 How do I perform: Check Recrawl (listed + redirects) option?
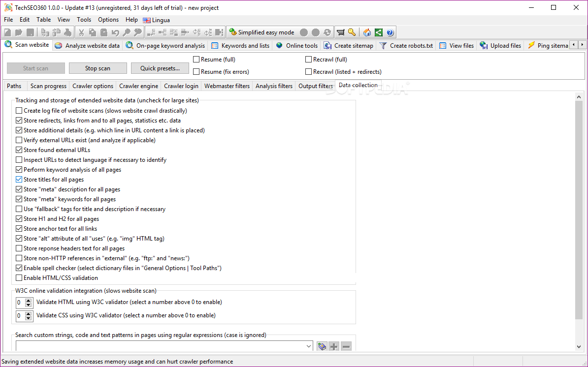point(309,71)
